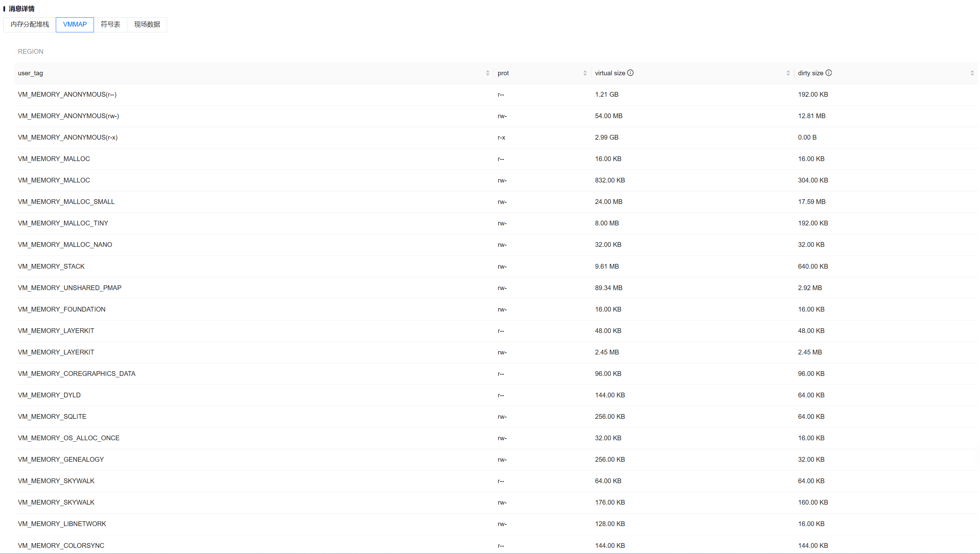Select the VM_MEMORY_MALLOC_NANO row

pyautogui.click(x=65, y=244)
